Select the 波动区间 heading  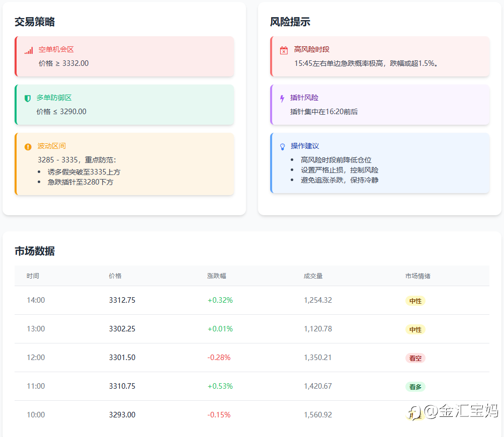point(52,146)
